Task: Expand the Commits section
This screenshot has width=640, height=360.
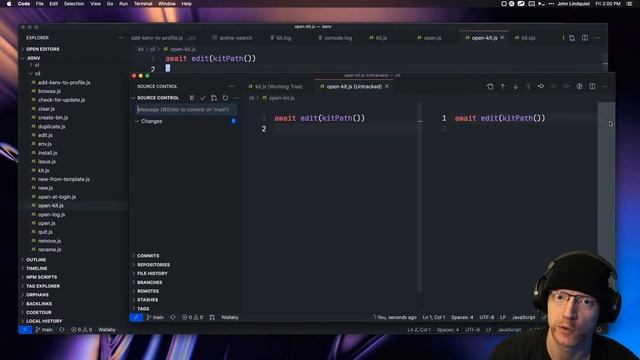Action: click(148, 256)
